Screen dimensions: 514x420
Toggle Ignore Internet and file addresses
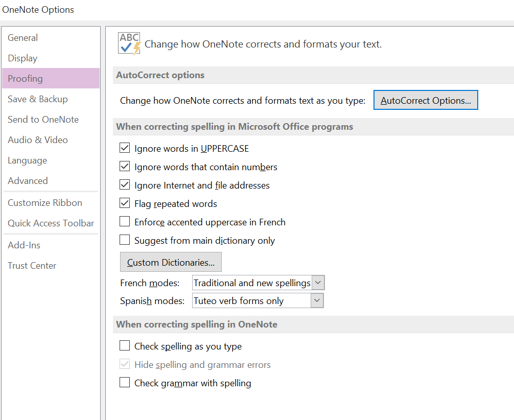125,185
